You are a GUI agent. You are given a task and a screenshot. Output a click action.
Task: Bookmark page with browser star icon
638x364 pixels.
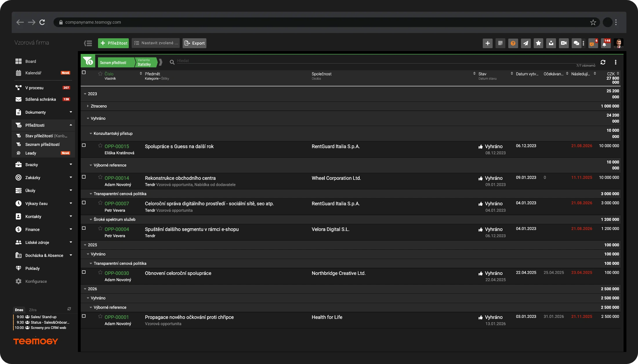tap(593, 22)
